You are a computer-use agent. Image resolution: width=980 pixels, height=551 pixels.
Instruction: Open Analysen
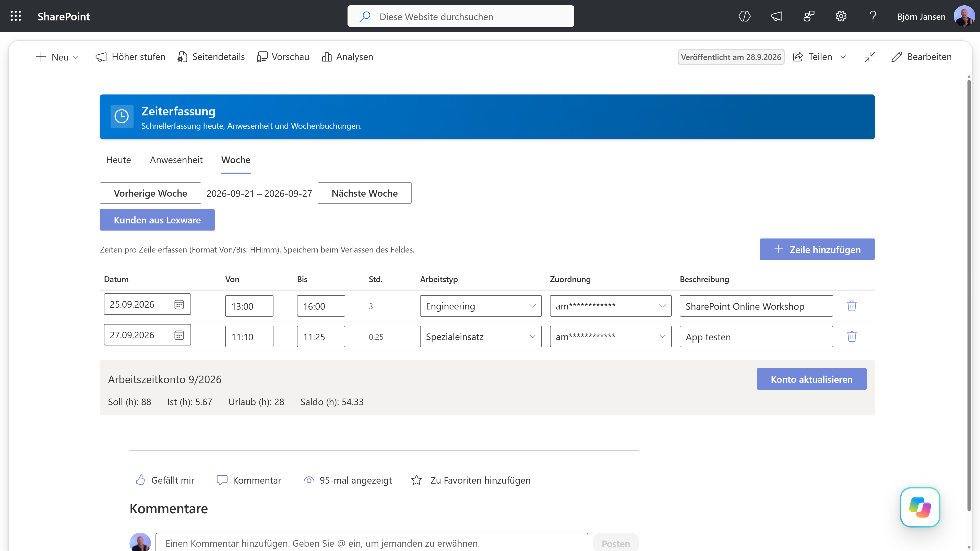click(347, 57)
